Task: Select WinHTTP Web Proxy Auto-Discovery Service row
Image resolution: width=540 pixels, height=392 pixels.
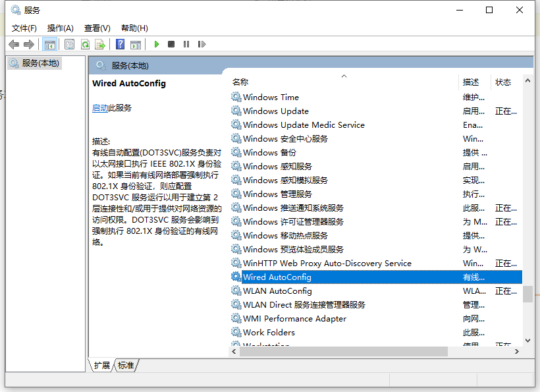Action: coord(376,263)
